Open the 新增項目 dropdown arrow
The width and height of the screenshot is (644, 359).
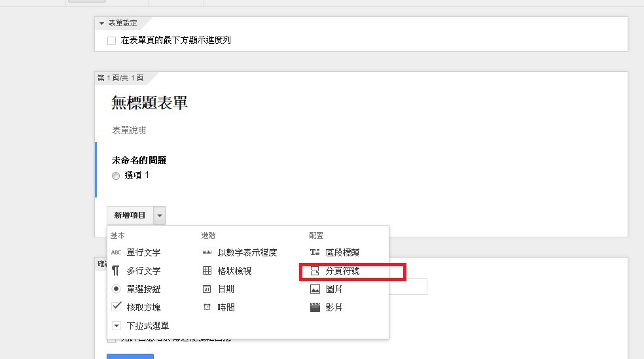(160, 215)
